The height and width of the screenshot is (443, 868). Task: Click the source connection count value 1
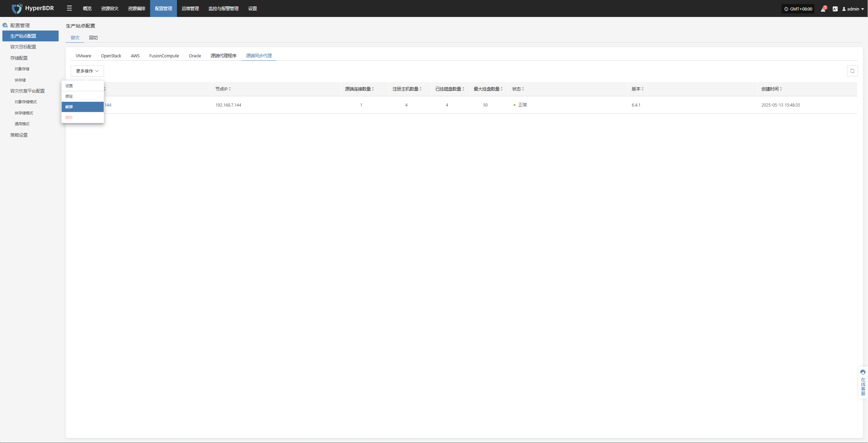point(361,105)
